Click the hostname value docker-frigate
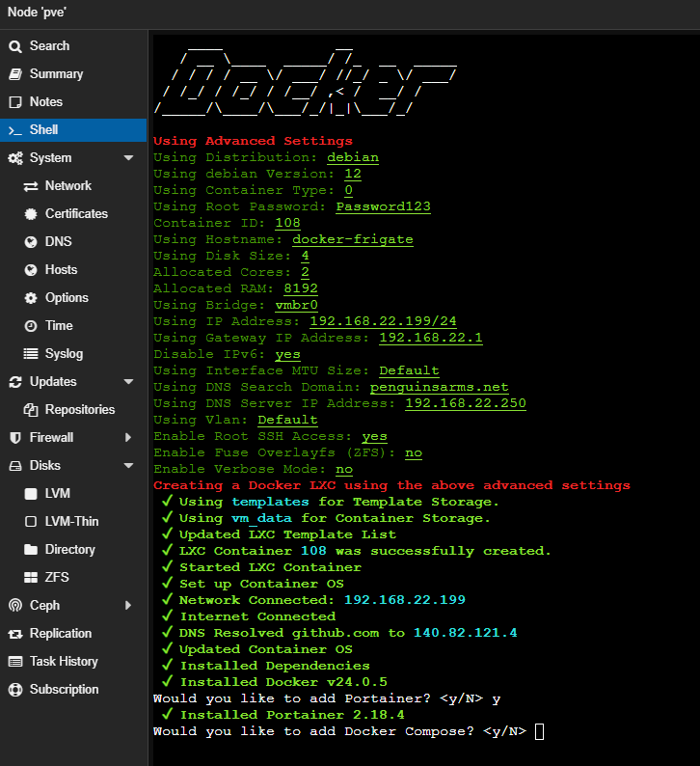 pos(353,239)
